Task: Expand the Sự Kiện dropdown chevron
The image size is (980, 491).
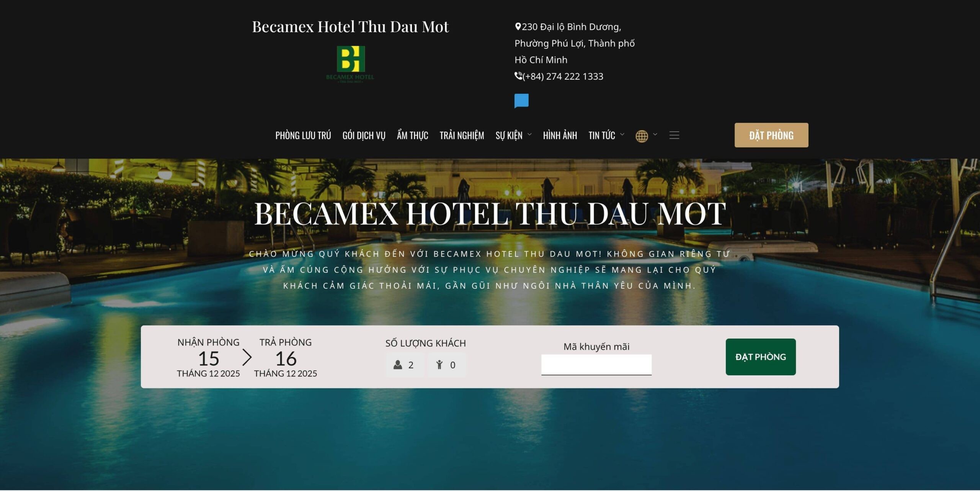Action: [529, 134]
